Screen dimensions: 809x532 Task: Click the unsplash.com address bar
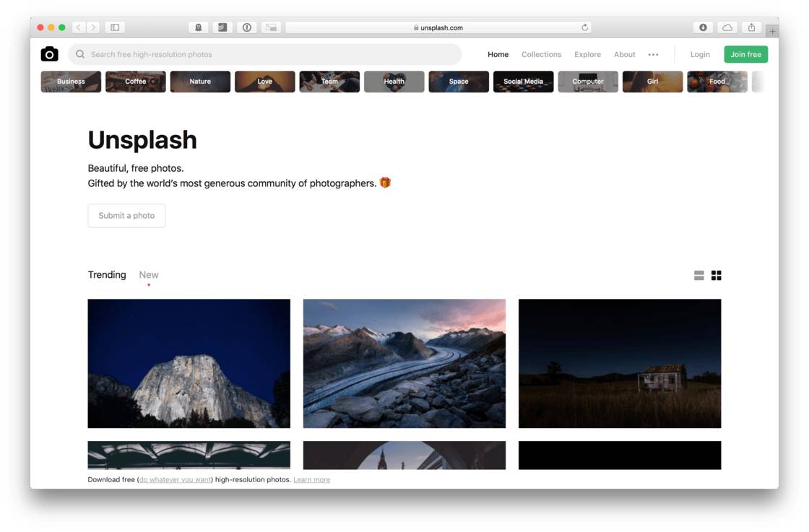[438, 27]
